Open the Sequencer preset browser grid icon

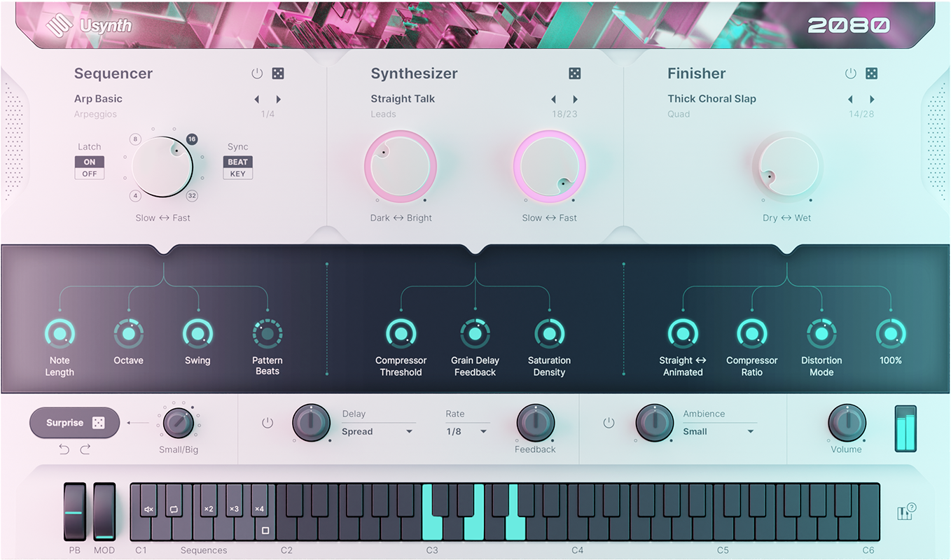pyautogui.click(x=277, y=73)
